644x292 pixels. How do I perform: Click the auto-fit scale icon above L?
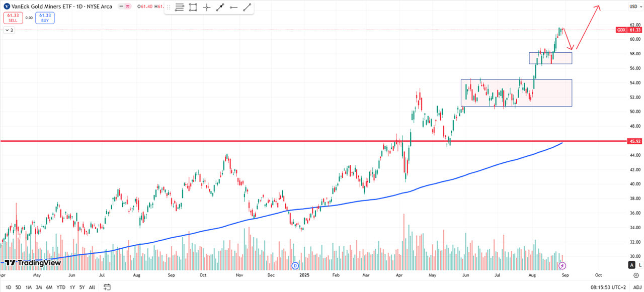tap(631, 265)
